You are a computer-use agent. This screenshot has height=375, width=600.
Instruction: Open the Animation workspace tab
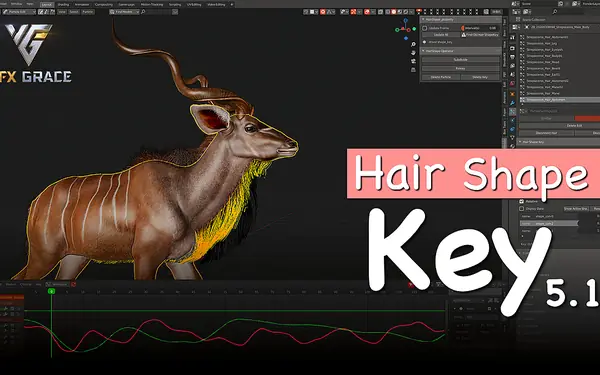tap(82, 5)
